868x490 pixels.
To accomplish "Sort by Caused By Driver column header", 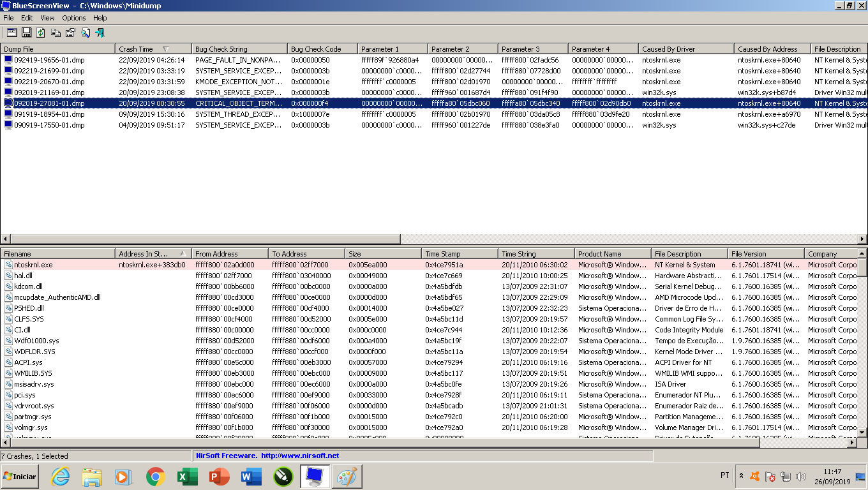I will pyautogui.click(x=686, y=48).
